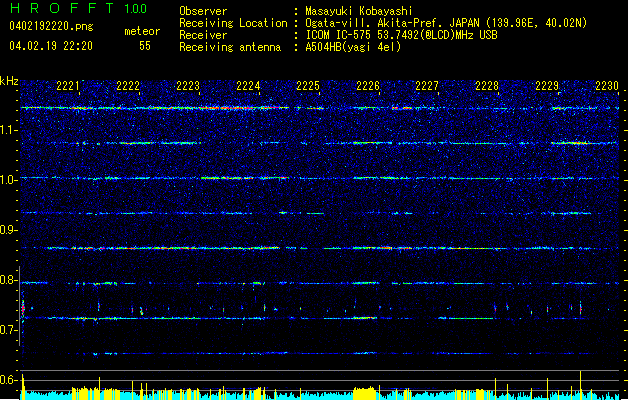
Task: Click the Receiving antenna label
Action: 230,47
